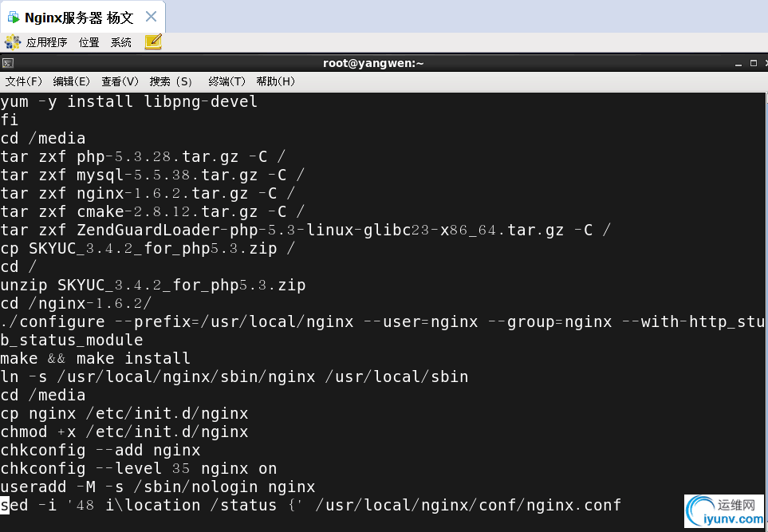This screenshot has height=532, width=768.
Task: Click the GNOME foot icon beside 应用程序
Action: click(x=13, y=42)
